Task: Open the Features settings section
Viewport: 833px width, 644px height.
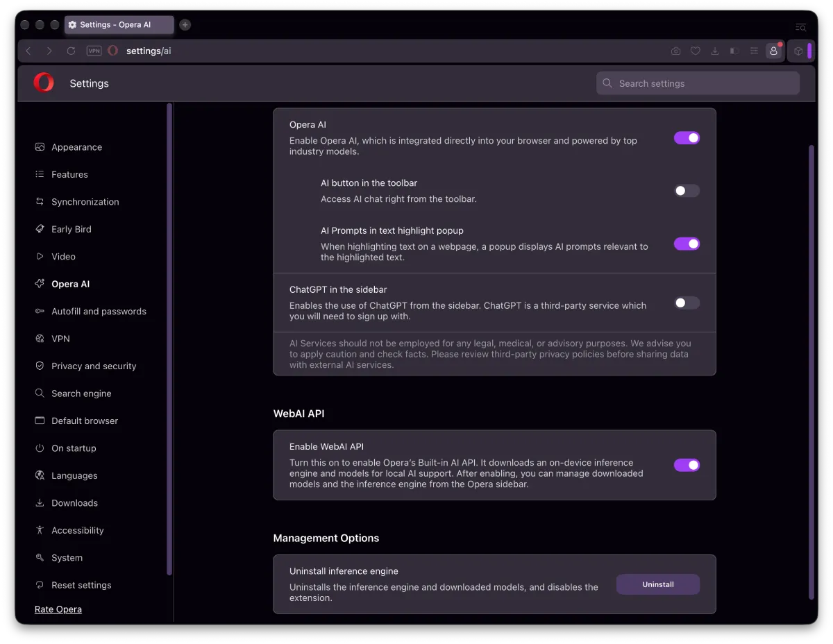Action: tap(69, 174)
